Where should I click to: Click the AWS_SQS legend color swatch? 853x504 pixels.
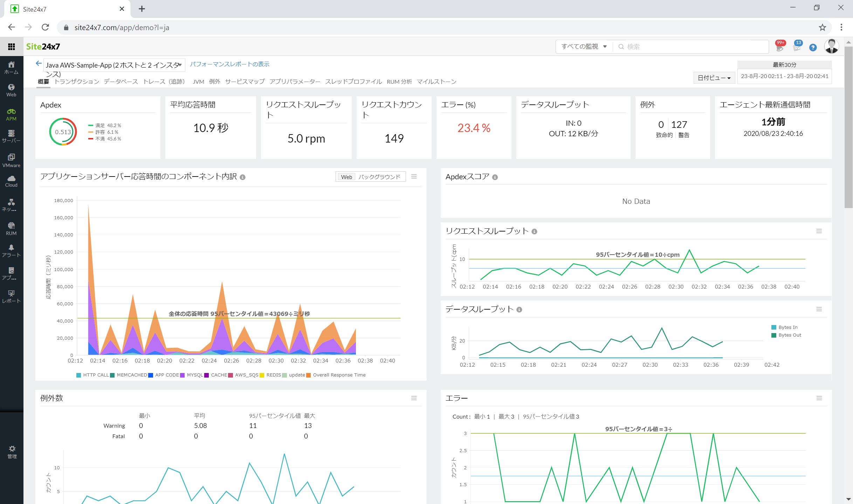tap(231, 375)
